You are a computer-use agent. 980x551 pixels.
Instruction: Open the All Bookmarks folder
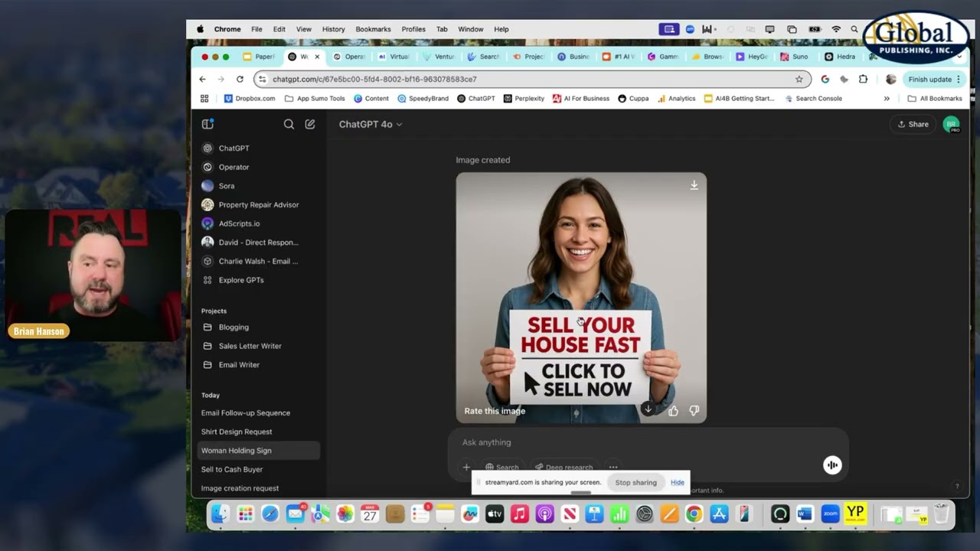point(935,99)
